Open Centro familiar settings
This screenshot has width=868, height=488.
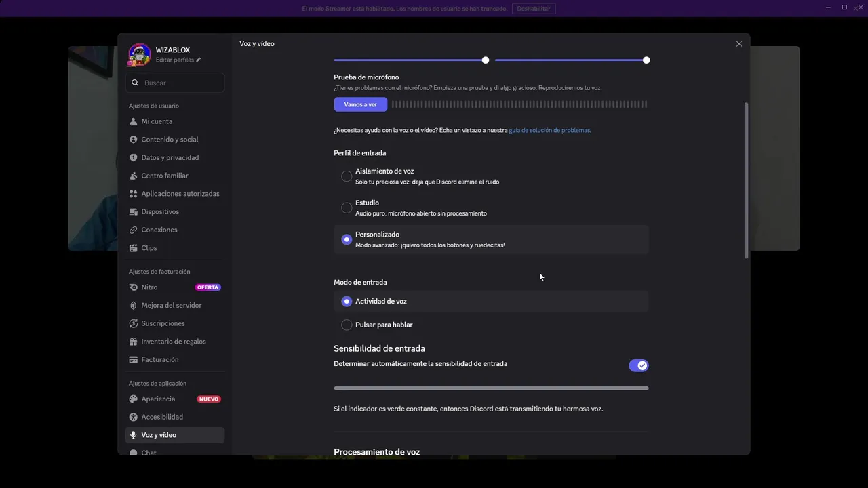coord(175,176)
